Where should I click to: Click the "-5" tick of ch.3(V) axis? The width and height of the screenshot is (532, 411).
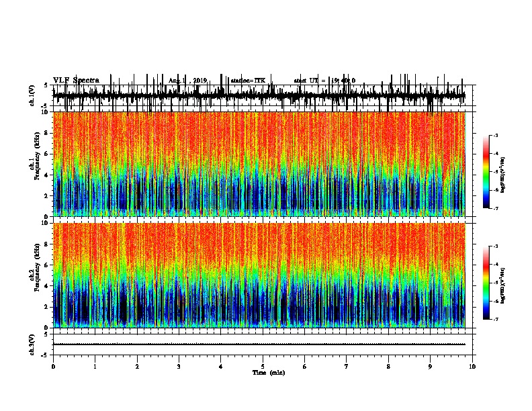(x=45, y=355)
